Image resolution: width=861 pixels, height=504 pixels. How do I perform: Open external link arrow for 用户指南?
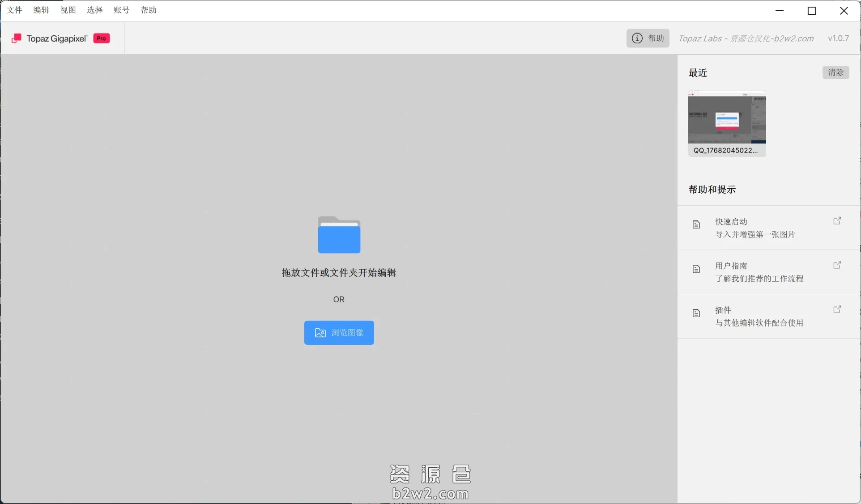tap(837, 265)
